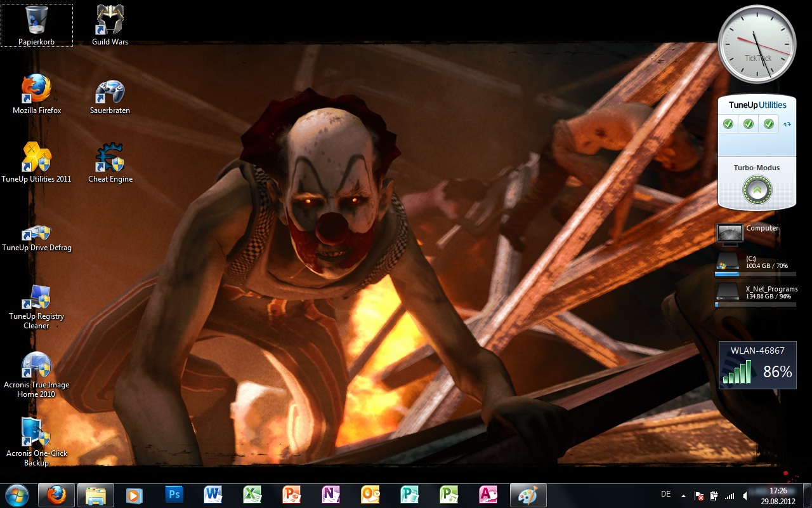The width and height of the screenshot is (812, 508).
Task: Click the TuneUp gadget refresh arrows
Action: pyautogui.click(x=787, y=124)
